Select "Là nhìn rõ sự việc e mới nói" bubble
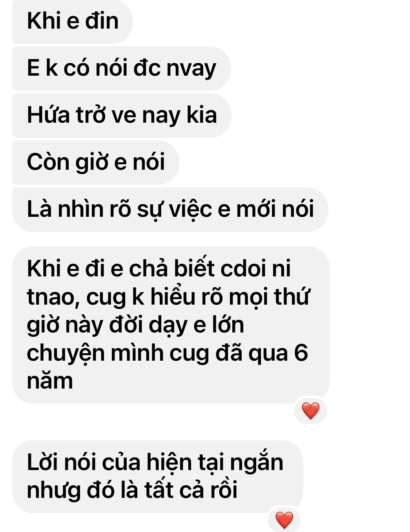This screenshot has height=532, width=410. coord(170,210)
